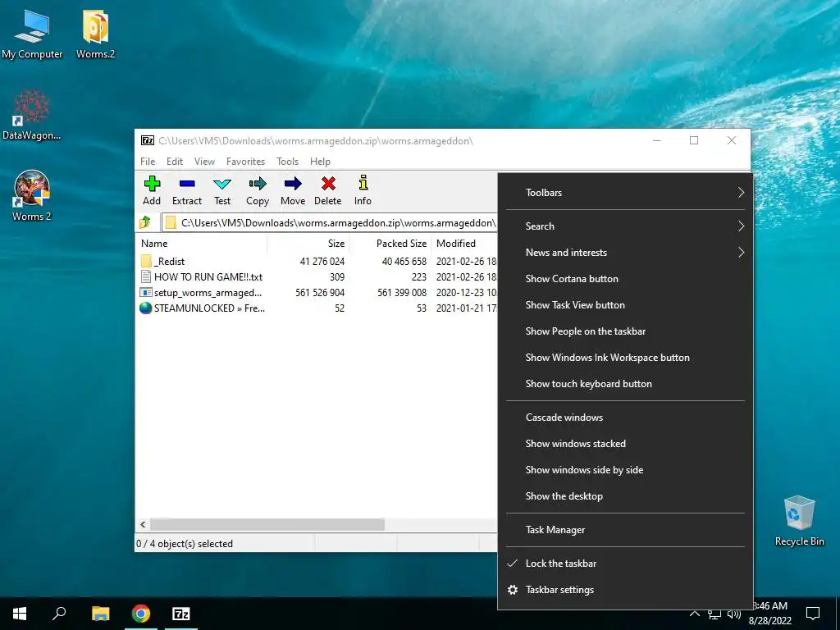840x630 pixels.
Task: Open the Tools menu
Action: point(287,162)
